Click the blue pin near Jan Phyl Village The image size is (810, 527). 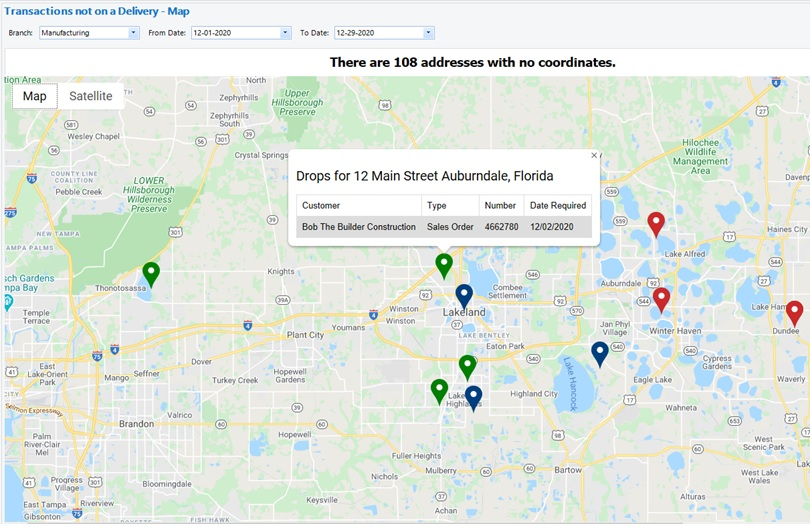pos(600,353)
